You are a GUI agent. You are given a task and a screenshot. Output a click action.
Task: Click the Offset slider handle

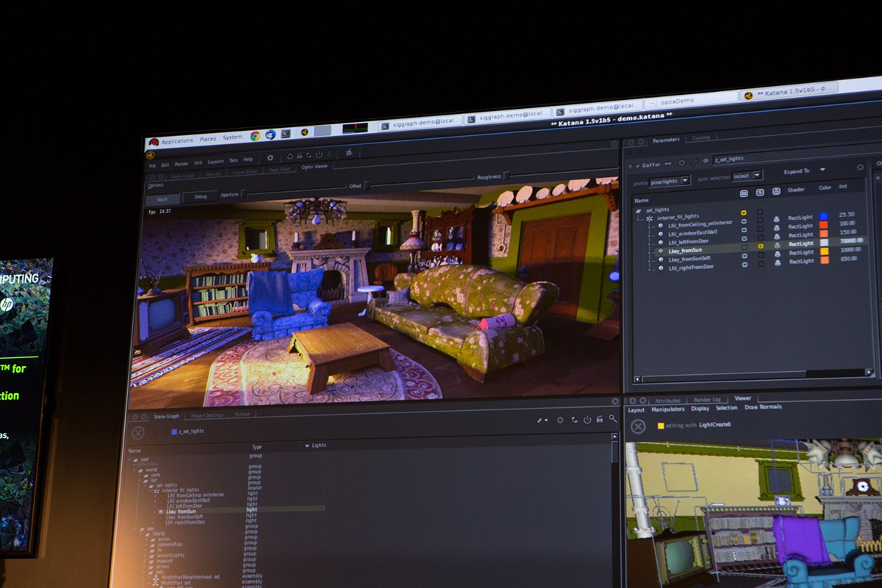point(367,185)
